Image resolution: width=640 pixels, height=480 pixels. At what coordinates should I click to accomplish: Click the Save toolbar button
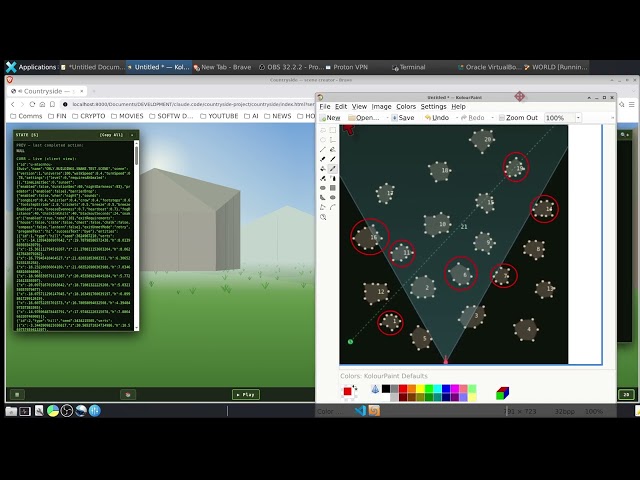pyautogui.click(x=403, y=118)
